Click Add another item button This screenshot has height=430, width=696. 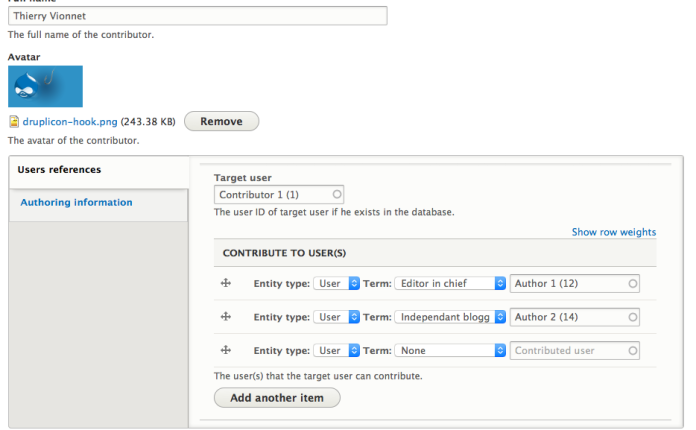tap(277, 398)
